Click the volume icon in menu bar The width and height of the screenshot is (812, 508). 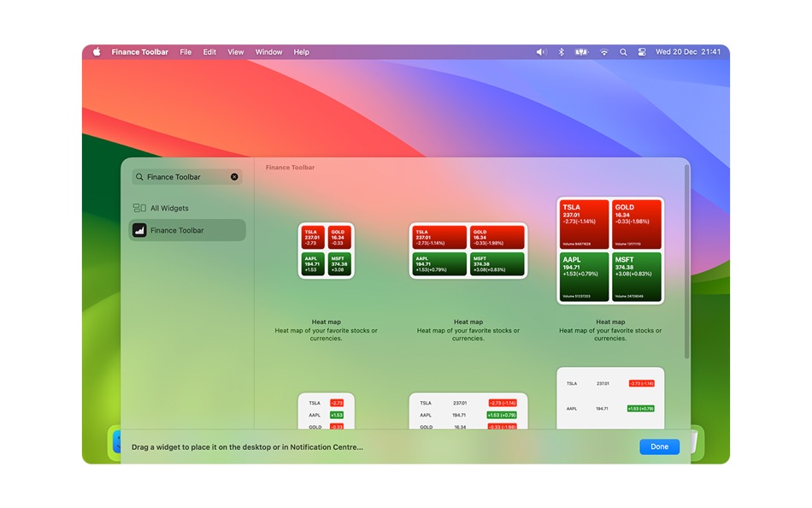pyautogui.click(x=541, y=52)
